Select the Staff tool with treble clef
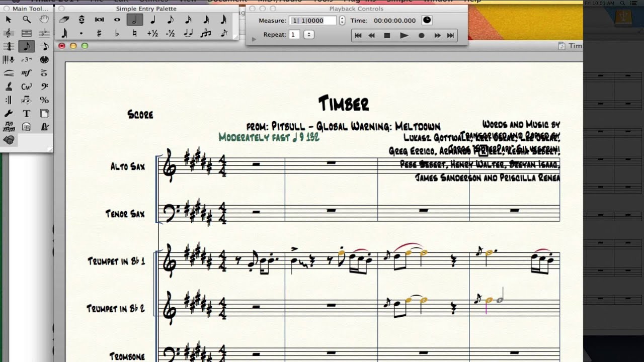Viewport: 644px width, 362px height. pos(9,33)
